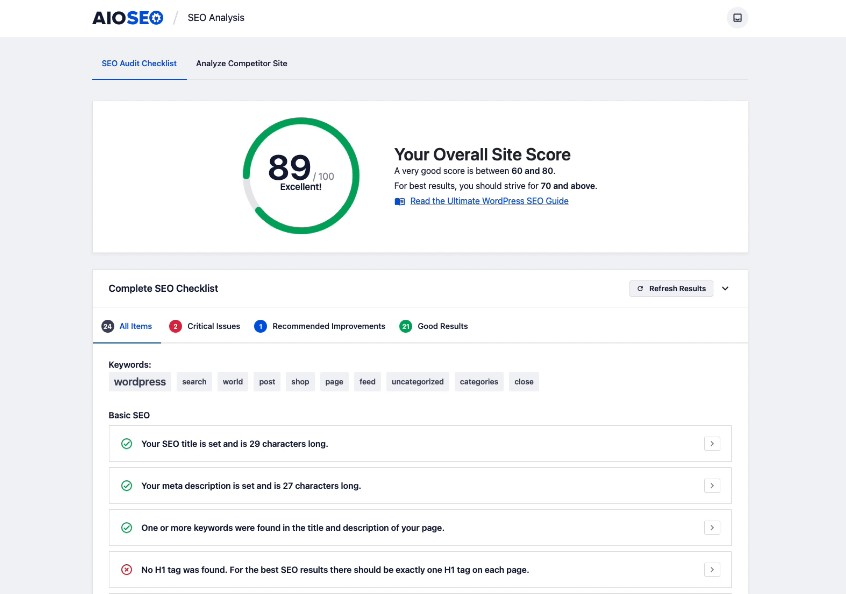Switch to Analyze Competitor Site tab
The width and height of the screenshot is (846, 594).
coord(241,63)
